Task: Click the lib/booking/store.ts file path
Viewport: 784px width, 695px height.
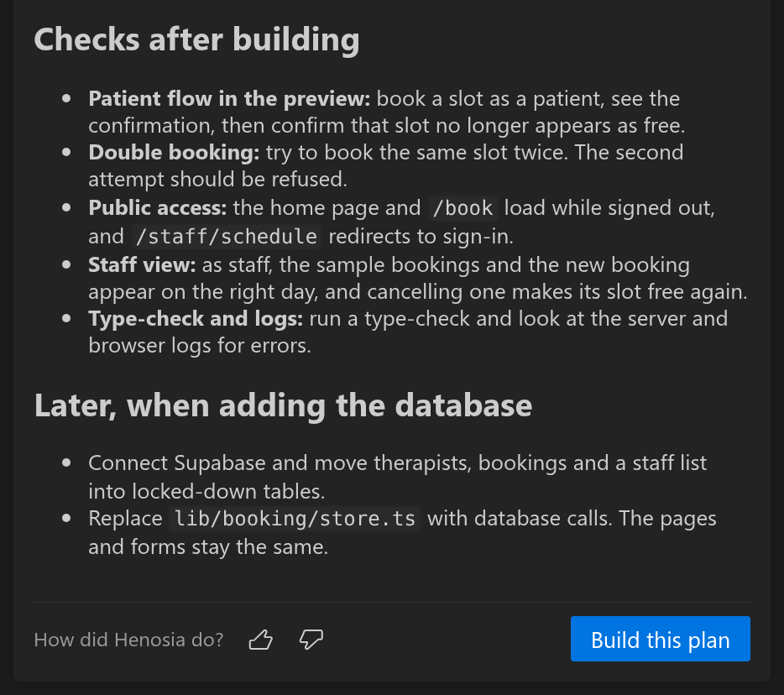Action: 295,519
